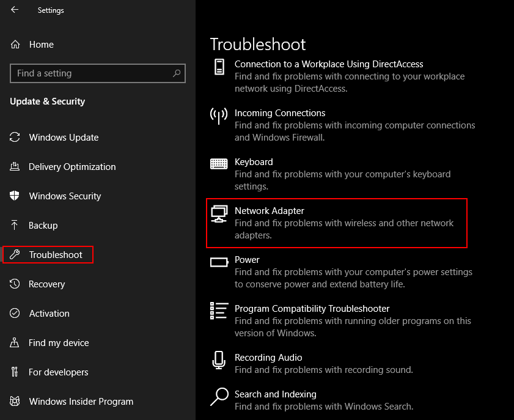Select the Backup section
Viewport: 514px width, 420px height.
tap(43, 225)
